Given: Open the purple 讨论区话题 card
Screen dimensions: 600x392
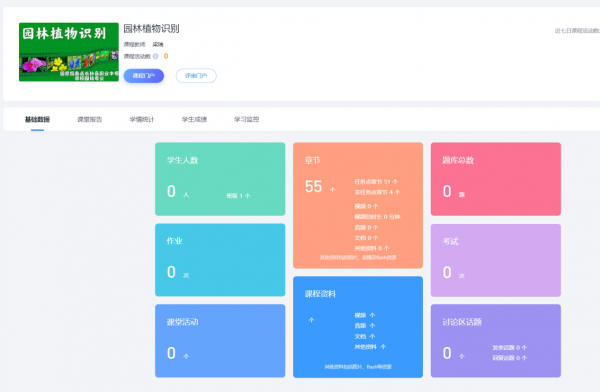Looking at the screenshot, I should [496, 341].
